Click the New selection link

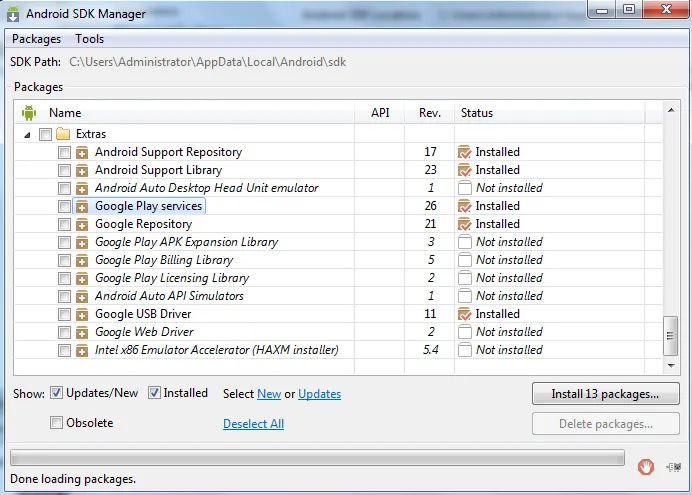pyautogui.click(x=269, y=394)
